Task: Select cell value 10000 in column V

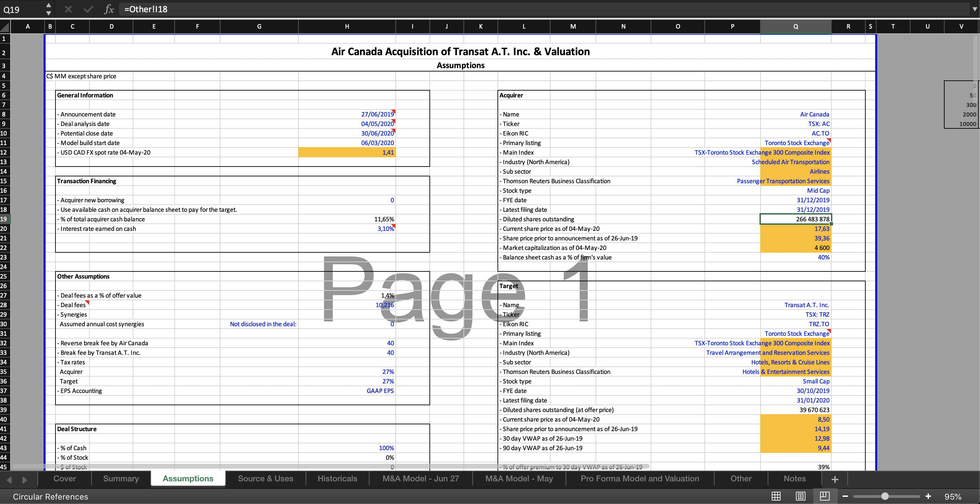Action: click(x=961, y=124)
